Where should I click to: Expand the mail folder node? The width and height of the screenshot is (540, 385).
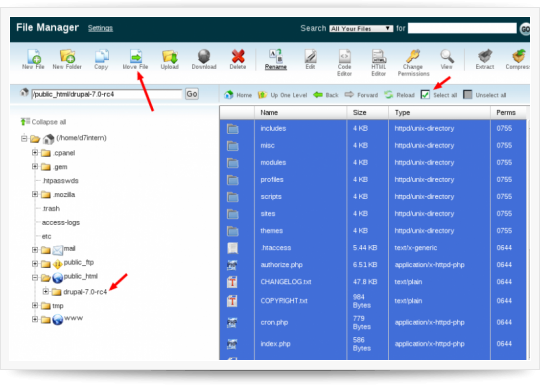coord(35,250)
